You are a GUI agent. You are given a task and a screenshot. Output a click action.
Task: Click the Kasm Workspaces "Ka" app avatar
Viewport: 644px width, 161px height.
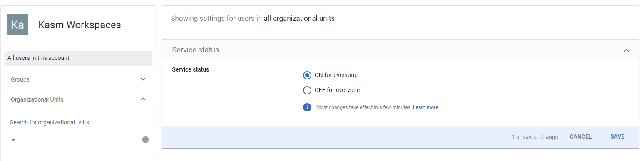pos(17,25)
